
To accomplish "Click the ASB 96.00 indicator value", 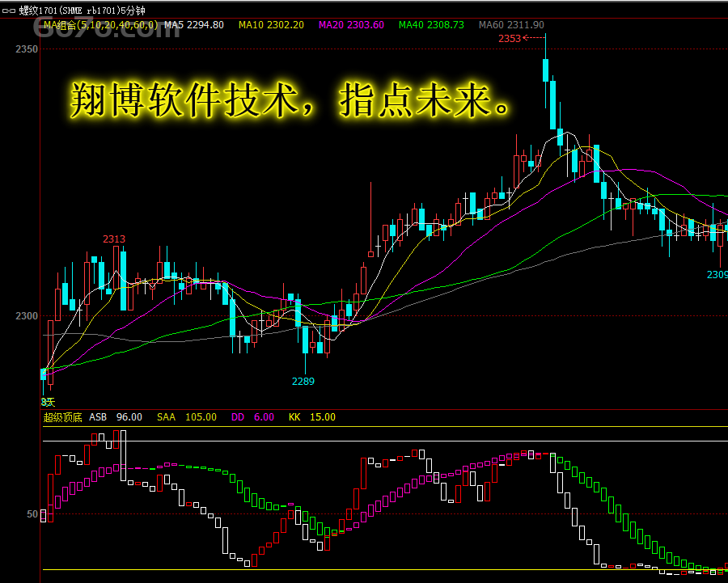I will [x=116, y=417].
